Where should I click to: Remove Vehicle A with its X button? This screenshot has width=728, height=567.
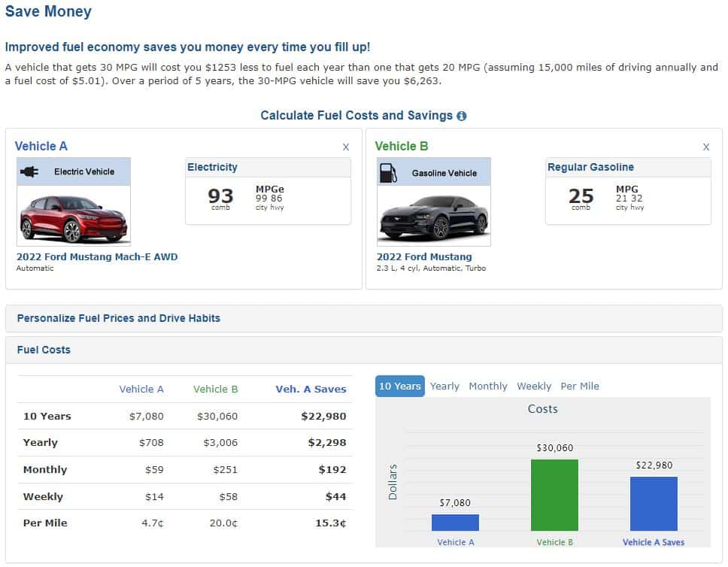[x=345, y=147]
